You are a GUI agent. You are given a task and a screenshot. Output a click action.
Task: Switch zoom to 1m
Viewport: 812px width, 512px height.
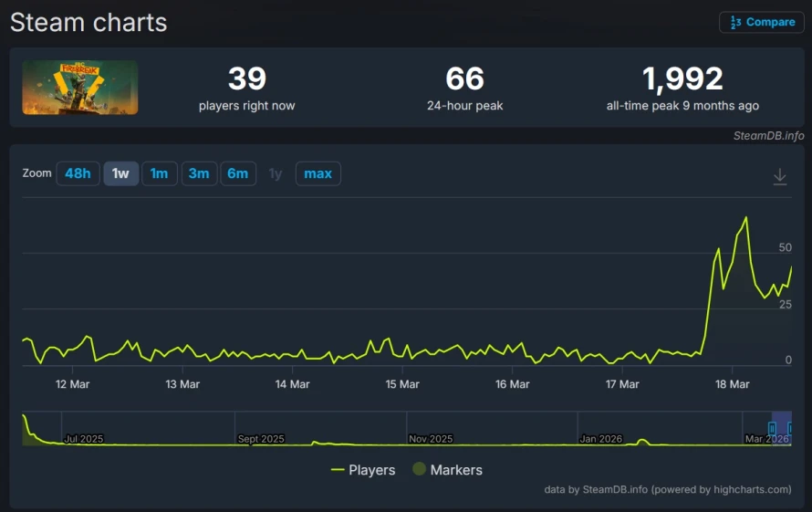(x=159, y=173)
